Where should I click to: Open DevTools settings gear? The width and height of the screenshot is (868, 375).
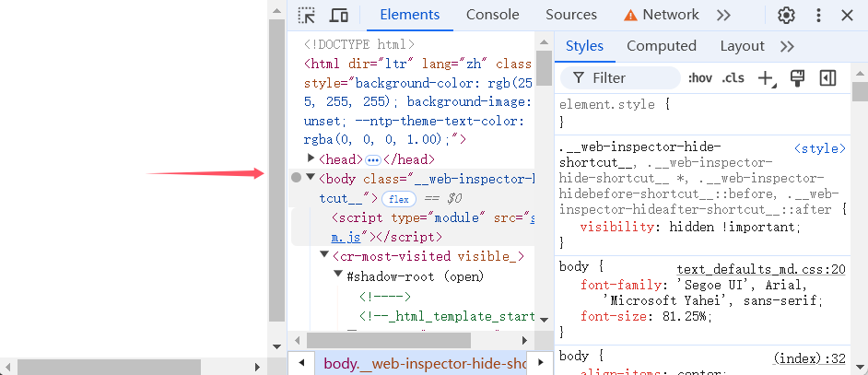pyautogui.click(x=786, y=15)
